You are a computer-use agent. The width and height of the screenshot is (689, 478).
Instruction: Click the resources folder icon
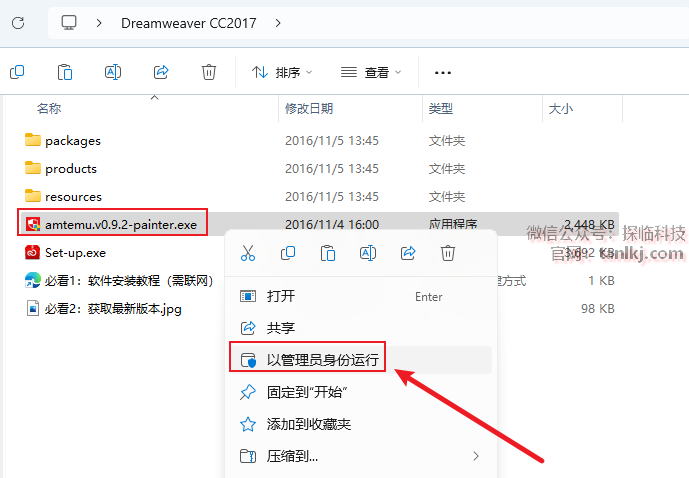[x=33, y=196]
